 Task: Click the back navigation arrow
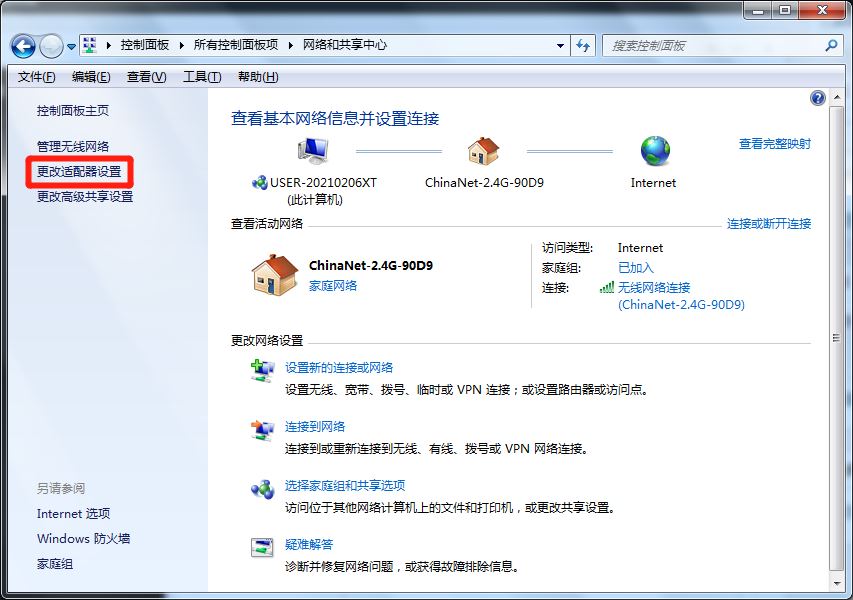22,46
